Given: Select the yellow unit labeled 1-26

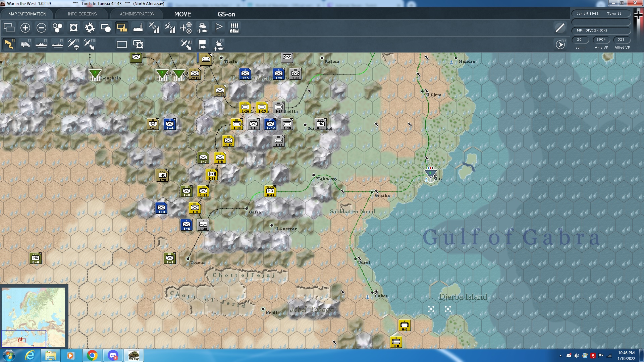Looking at the screenshot, I should pos(245,107).
